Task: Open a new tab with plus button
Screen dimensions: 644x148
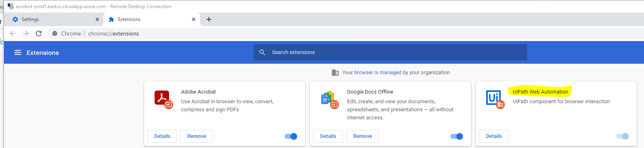Action: [209, 19]
